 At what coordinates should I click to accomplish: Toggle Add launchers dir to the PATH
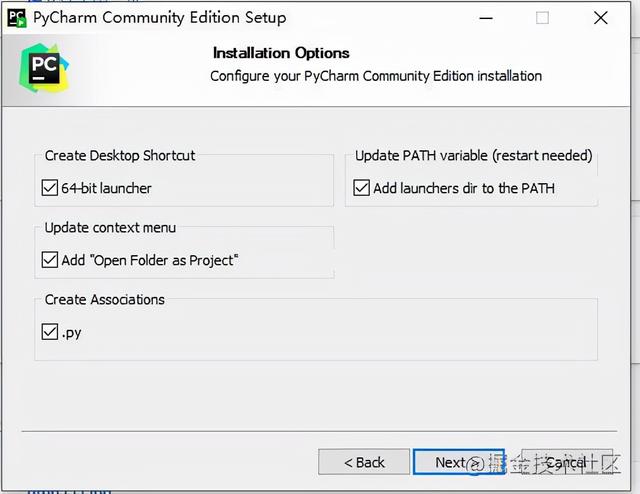click(x=362, y=188)
